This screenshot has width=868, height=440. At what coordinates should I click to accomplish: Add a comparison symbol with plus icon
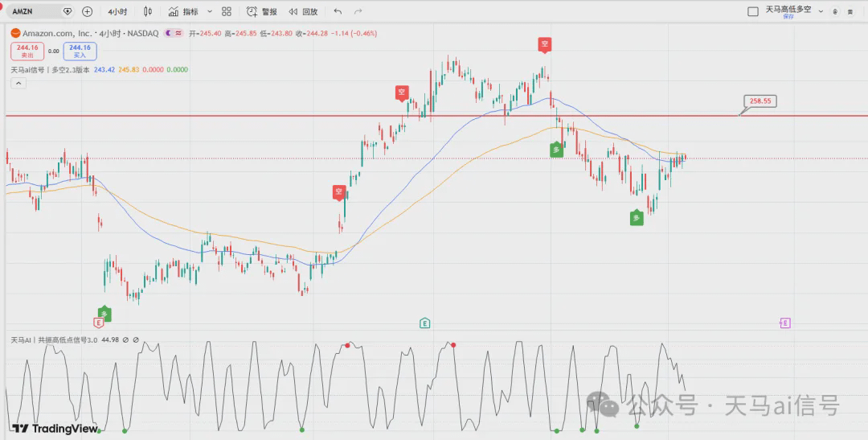pos(87,11)
